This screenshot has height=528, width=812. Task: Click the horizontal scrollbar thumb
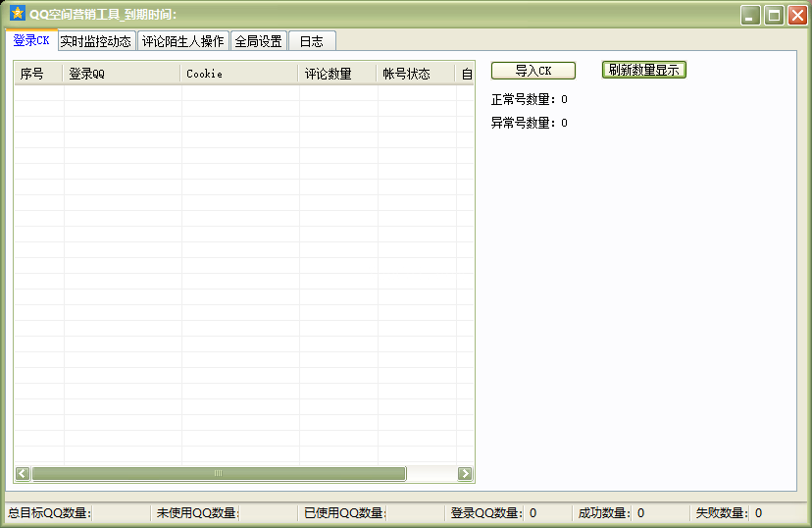click(x=218, y=474)
